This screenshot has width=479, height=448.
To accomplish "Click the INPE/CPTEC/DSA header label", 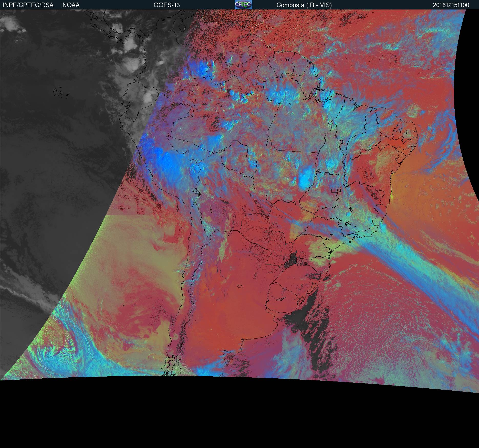I will (28, 5).
